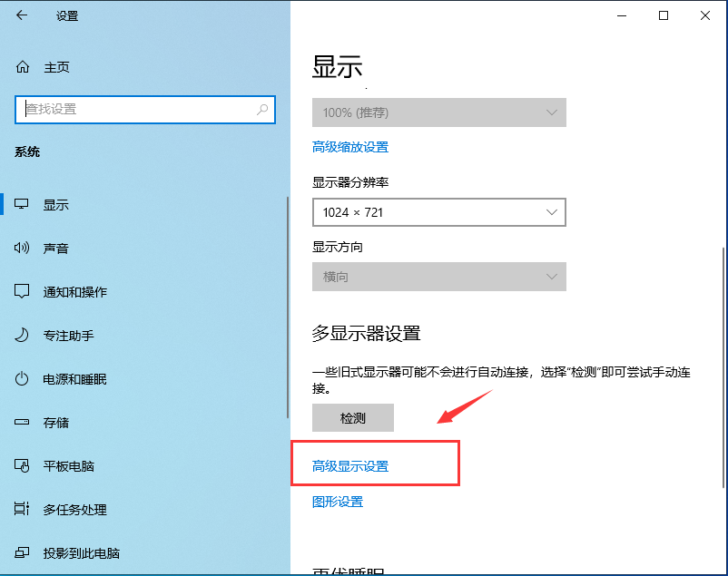The image size is (728, 576).
Task: Expand the 100% (推荐) scale dropdown
Action: 438,112
